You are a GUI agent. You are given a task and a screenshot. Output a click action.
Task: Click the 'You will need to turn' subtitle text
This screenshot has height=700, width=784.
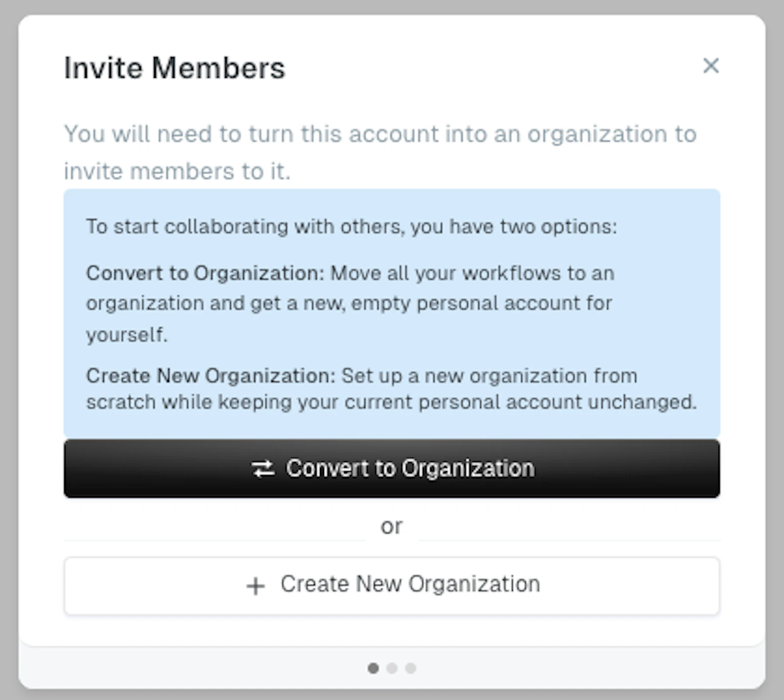pos(380,134)
